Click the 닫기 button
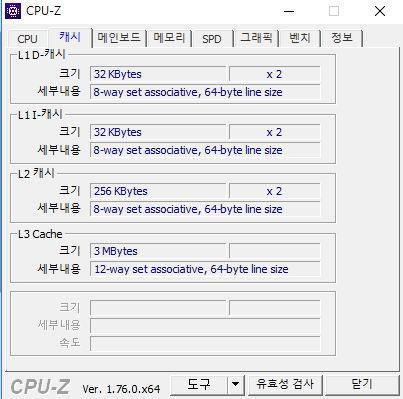This screenshot has width=403, height=399. click(x=362, y=385)
